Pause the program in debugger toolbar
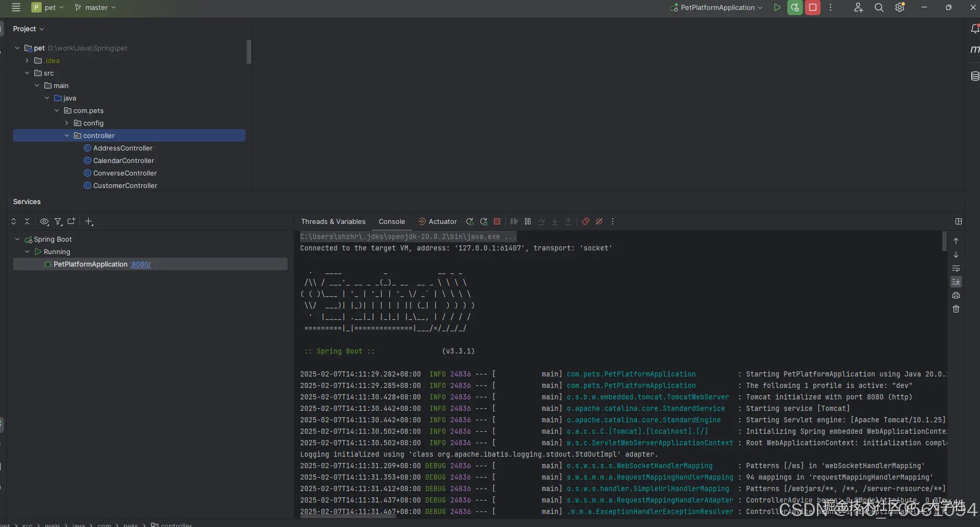 [x=528, y=221]
